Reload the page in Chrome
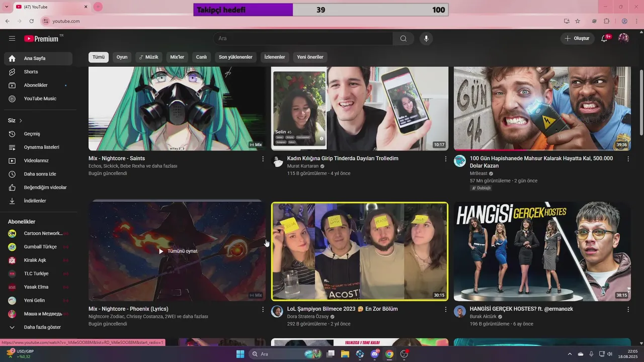This screenshot has height=362, width=644. [31, 21]
